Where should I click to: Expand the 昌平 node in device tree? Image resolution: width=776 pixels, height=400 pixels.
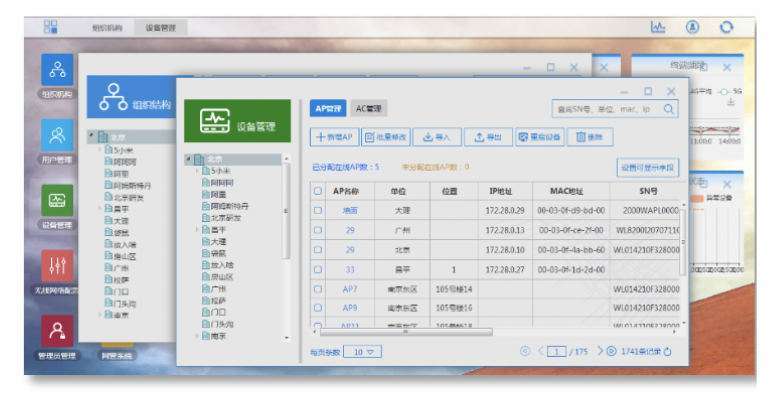coord(196,229)
